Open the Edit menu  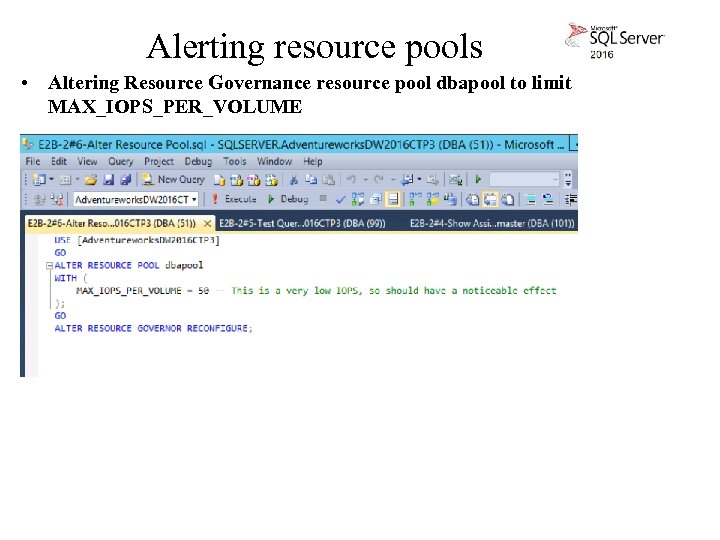(59, 162)
